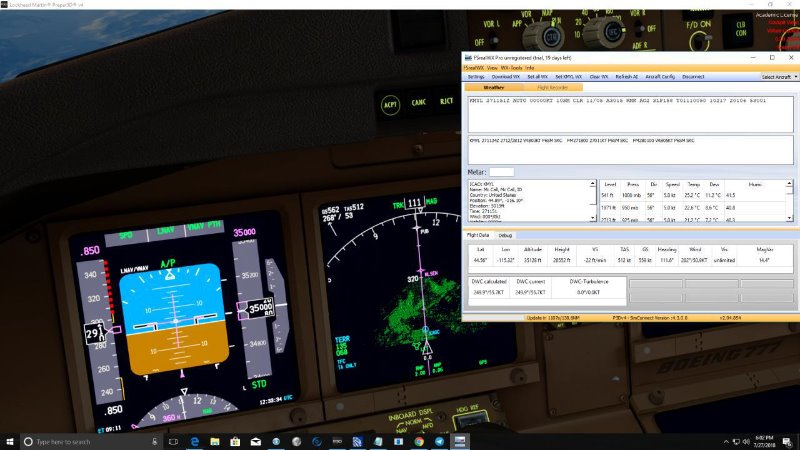Switch to the Weather tab
The image size is (800, 450).
tap(493, 88)
